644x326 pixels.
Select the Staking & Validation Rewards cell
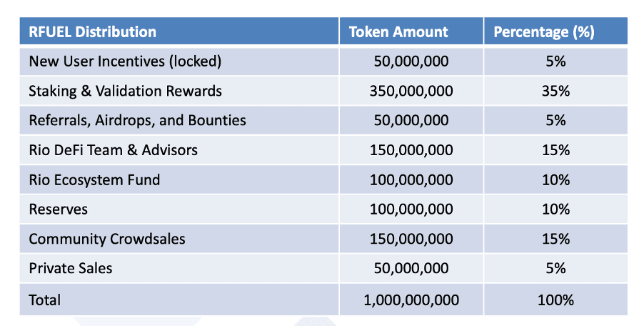coord(179,91)
